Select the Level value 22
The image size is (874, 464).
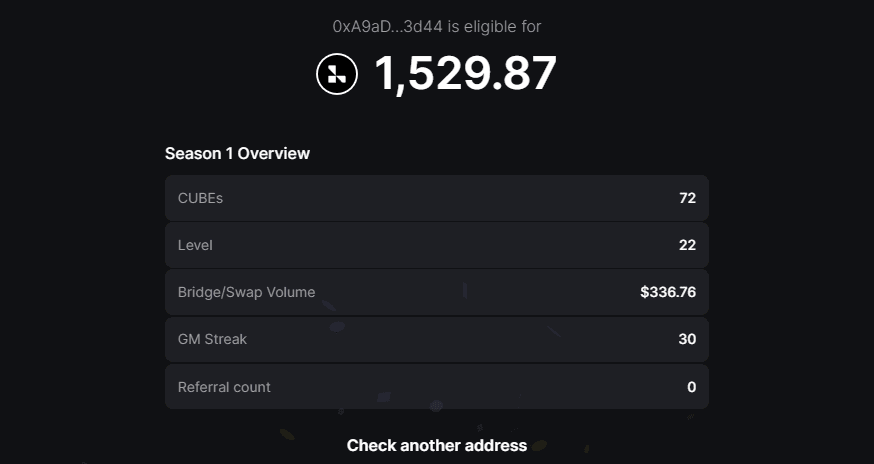pos(687,245)
